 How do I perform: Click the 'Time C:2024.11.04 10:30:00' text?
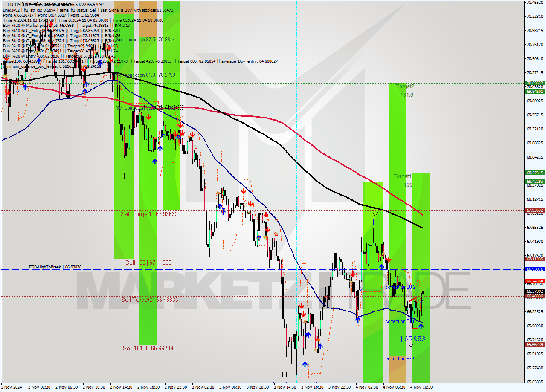tap(139, 20)
